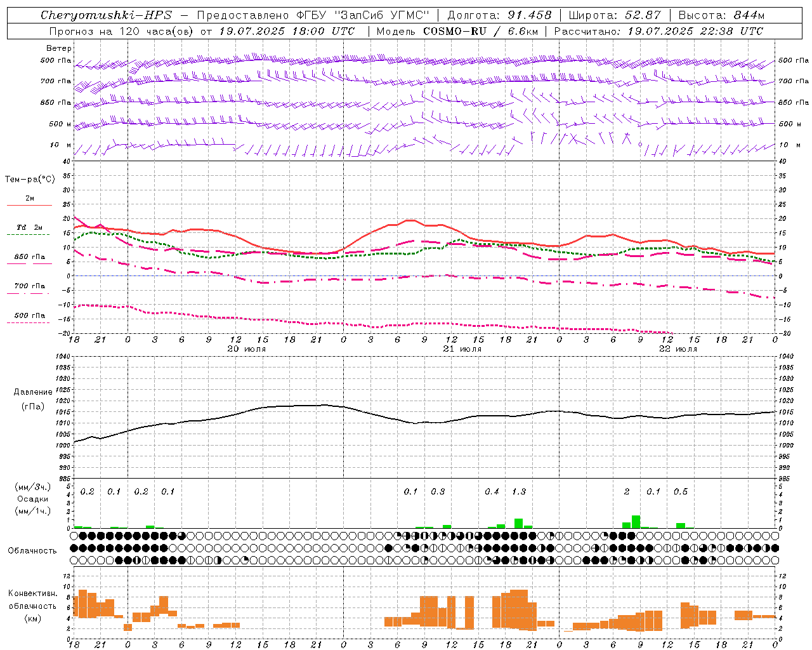Click the Модель COSMO-RU / 6.6км label

pos(457,31)
